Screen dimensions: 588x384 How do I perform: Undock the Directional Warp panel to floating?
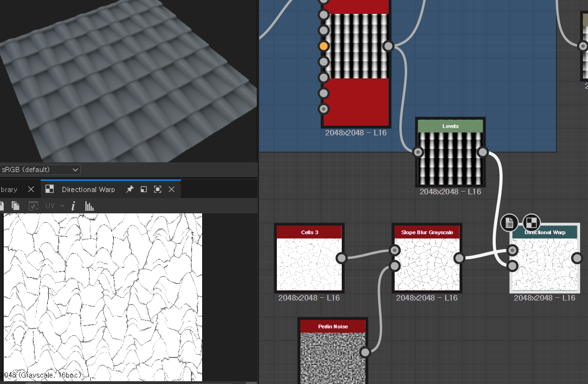click(x=144, y=189)
